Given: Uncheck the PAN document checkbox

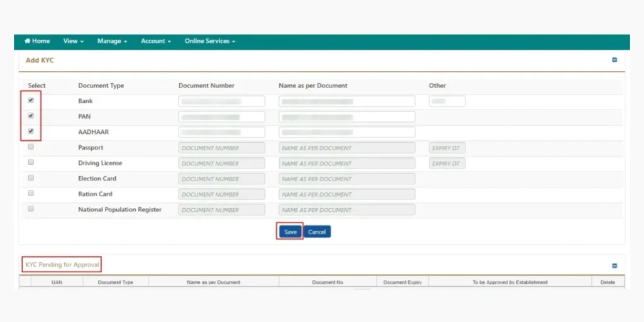Looking at the screenshot, I should click(31, 116).
